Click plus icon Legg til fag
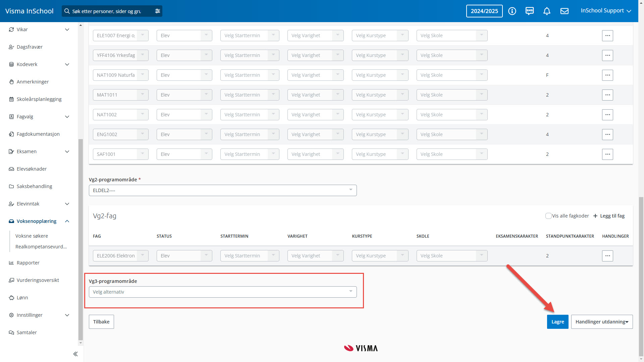Viewport: 644px width, 362px height. click(x=595, y=216)
